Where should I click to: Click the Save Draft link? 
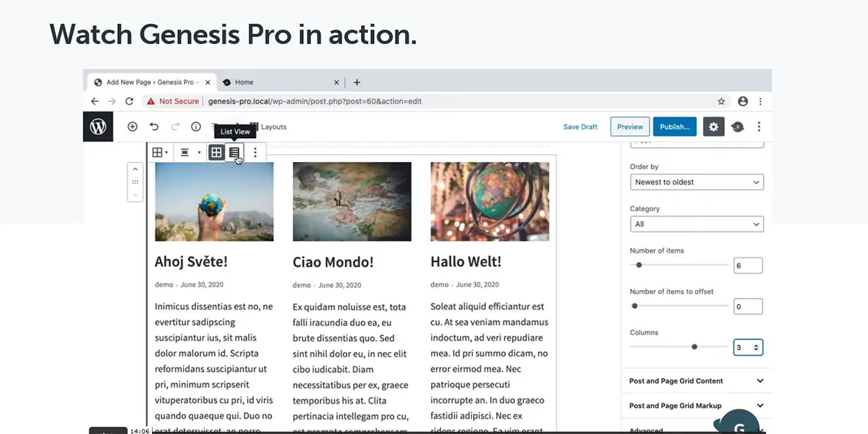580,127
